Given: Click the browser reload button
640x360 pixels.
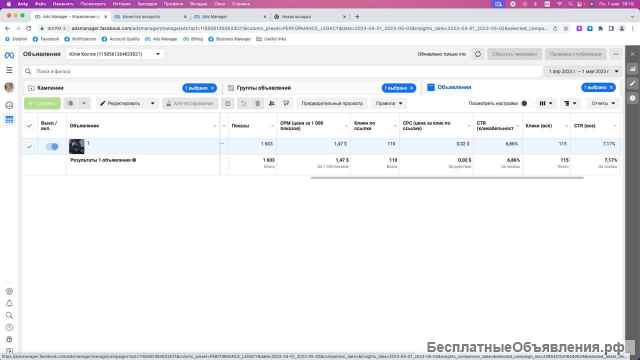Looking at the screenshot, I should click(29, 29).
